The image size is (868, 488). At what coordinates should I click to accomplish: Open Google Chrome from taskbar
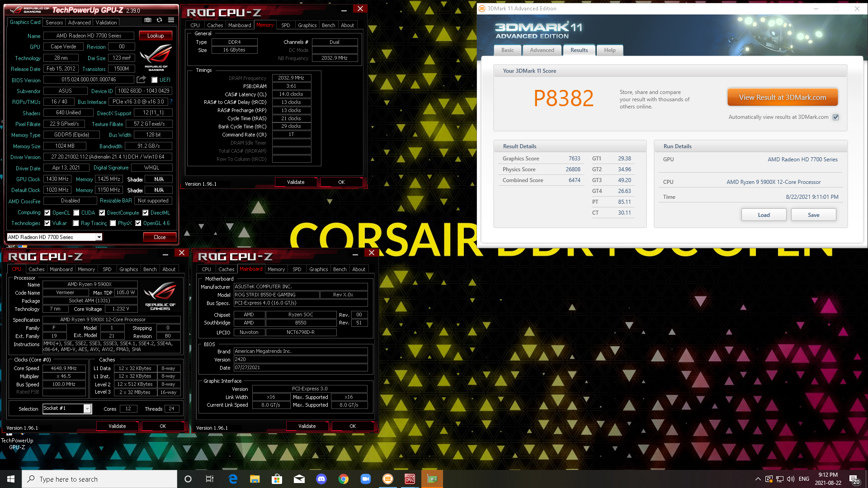[344, 479]
